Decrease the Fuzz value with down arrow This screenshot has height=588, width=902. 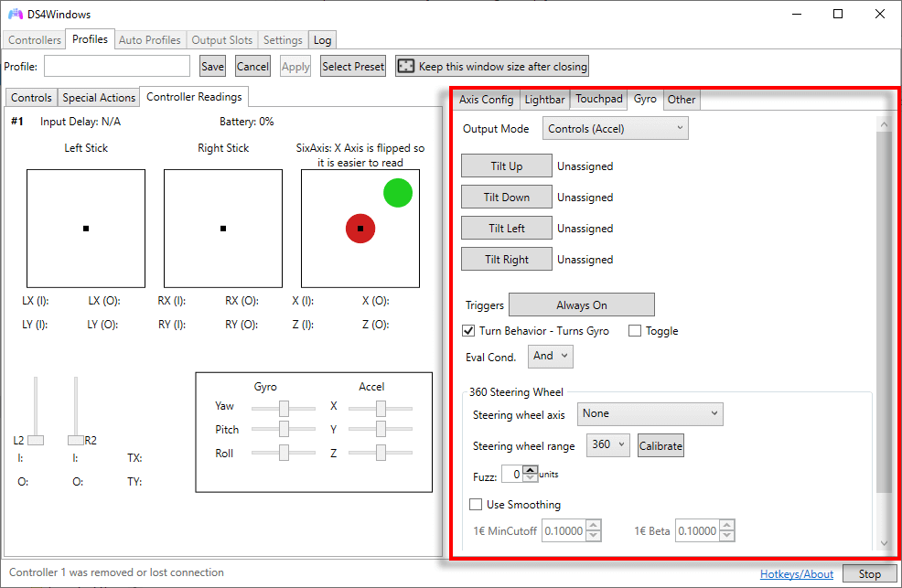point(531,478)
